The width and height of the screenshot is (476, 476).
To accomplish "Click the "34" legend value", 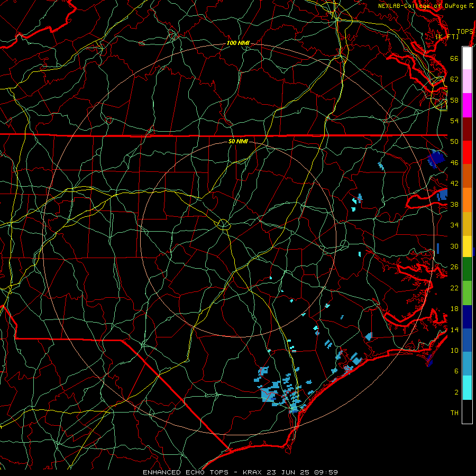I will (454, 225).
